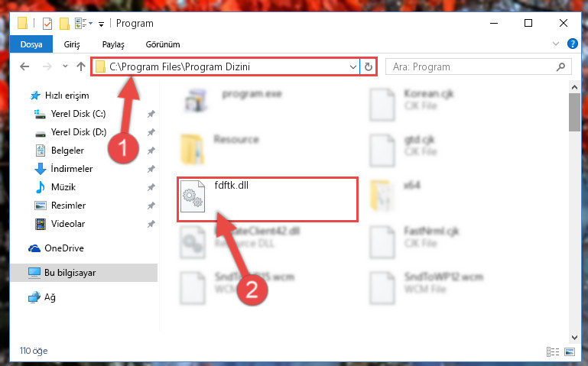Switch to large thumbnails view icon
Screen dimensions: 588x366
pos(569,351)
